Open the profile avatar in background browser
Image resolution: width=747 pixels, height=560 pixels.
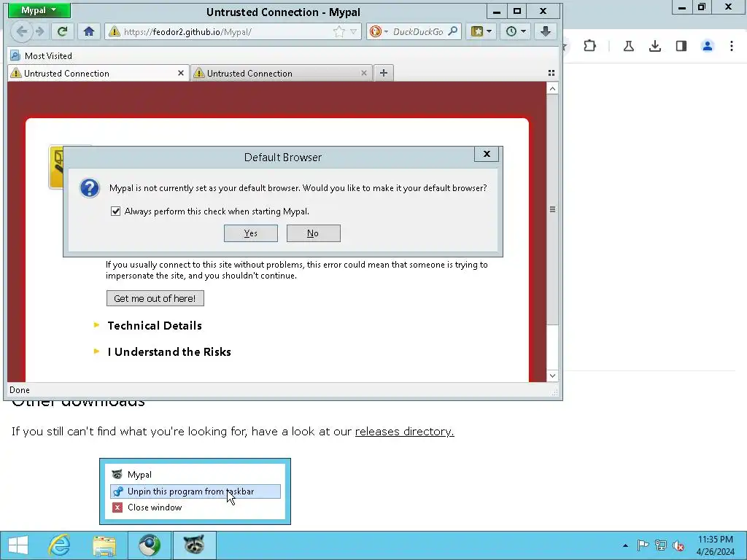click(x=708, y=46)
